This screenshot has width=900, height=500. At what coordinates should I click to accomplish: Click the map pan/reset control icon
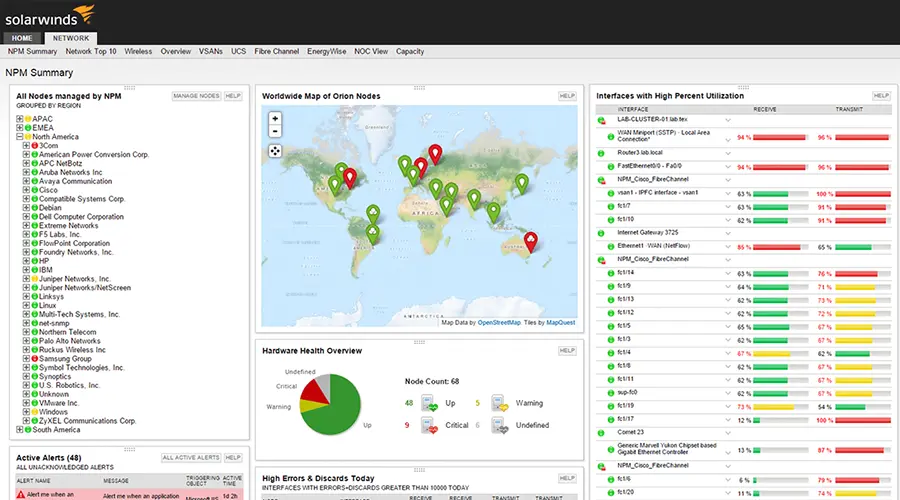[275, 151]
